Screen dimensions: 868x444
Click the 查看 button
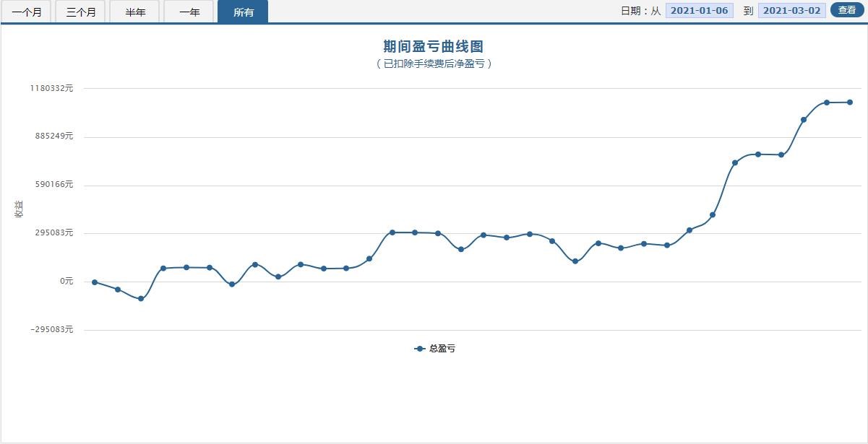(x=847, y=10)
